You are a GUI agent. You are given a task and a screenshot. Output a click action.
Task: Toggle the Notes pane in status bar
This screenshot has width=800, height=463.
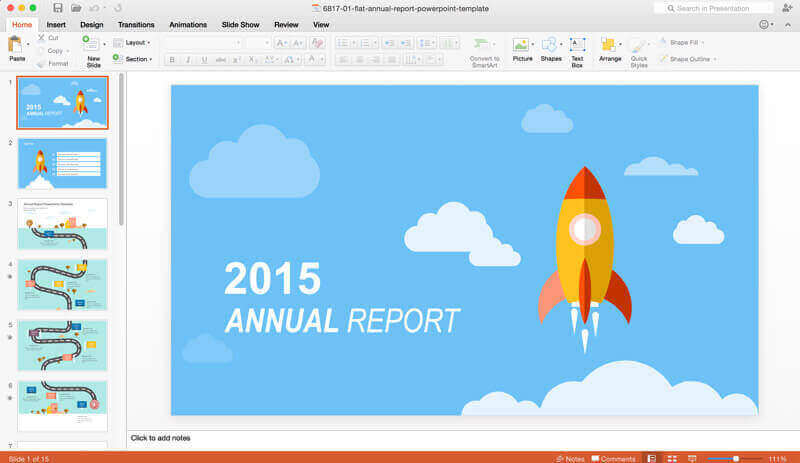[569, 458]
